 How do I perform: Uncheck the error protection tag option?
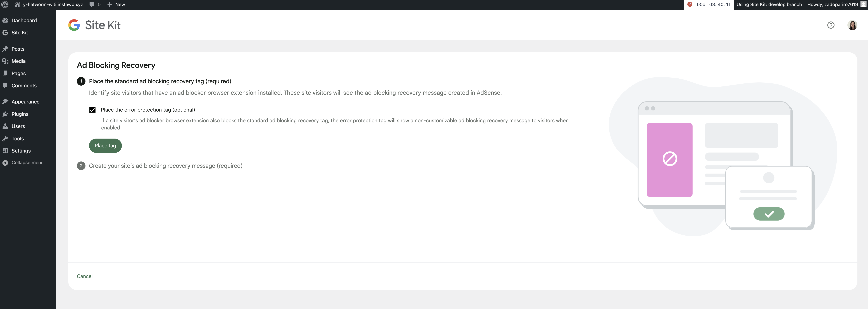click(x=92, y=109)
